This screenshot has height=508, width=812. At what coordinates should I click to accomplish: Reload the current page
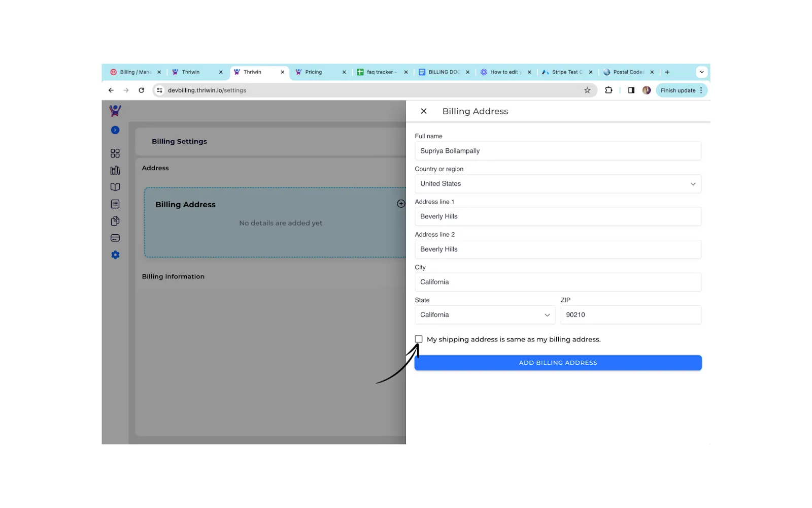click(142, 90)
